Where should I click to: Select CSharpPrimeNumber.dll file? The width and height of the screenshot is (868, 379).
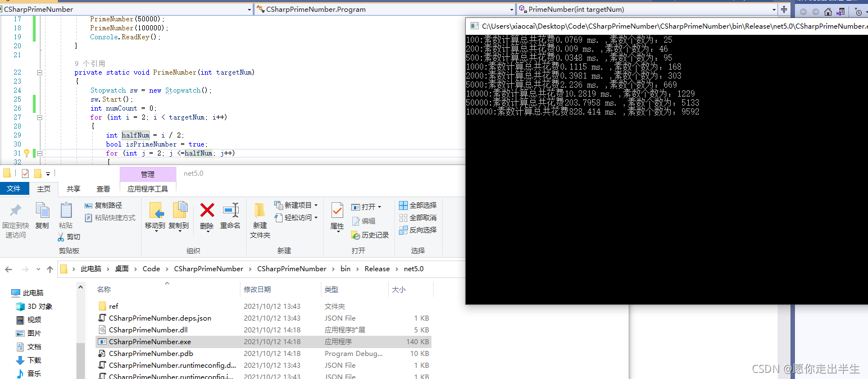coord(263,330)
